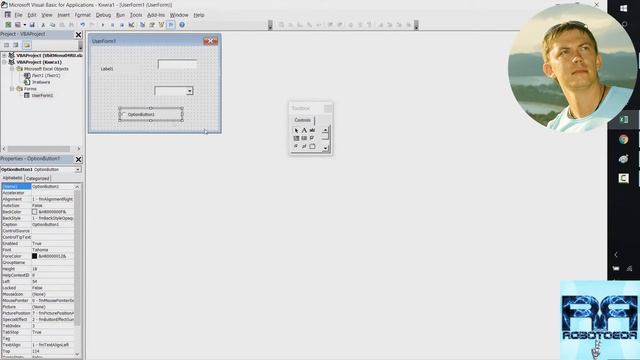Collapse the VBAProject (Книга1) tree node
This screenshot has height=360, width=640.
[4, 62]
